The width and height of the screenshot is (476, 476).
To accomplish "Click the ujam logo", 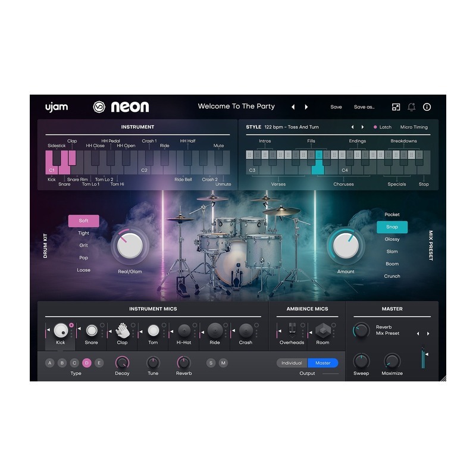I will [57, 107].
